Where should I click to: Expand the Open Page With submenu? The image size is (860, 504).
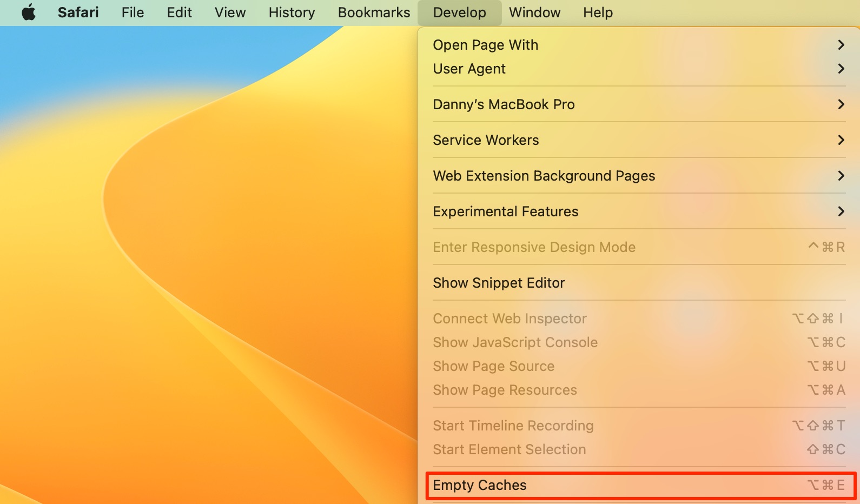(639, 45)
